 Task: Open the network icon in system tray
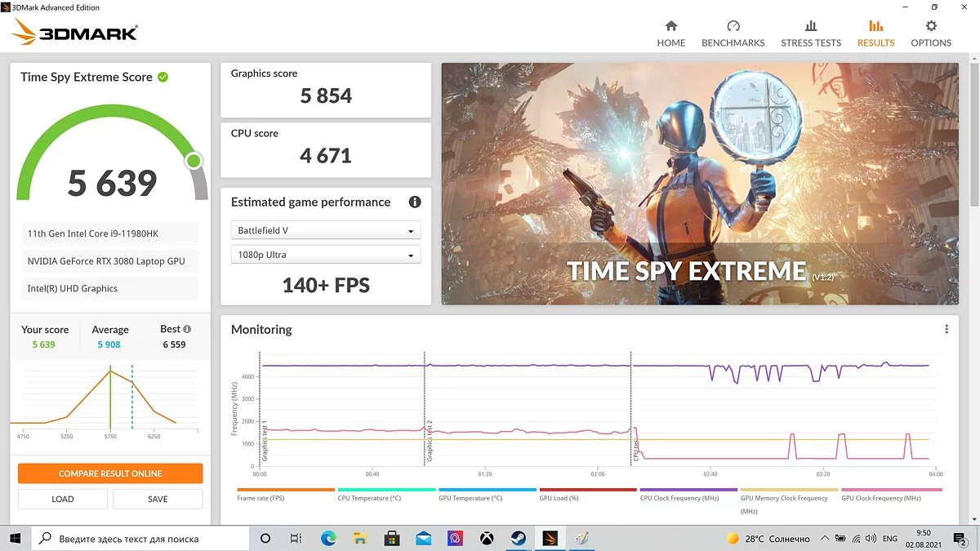[x=855, y=539]
